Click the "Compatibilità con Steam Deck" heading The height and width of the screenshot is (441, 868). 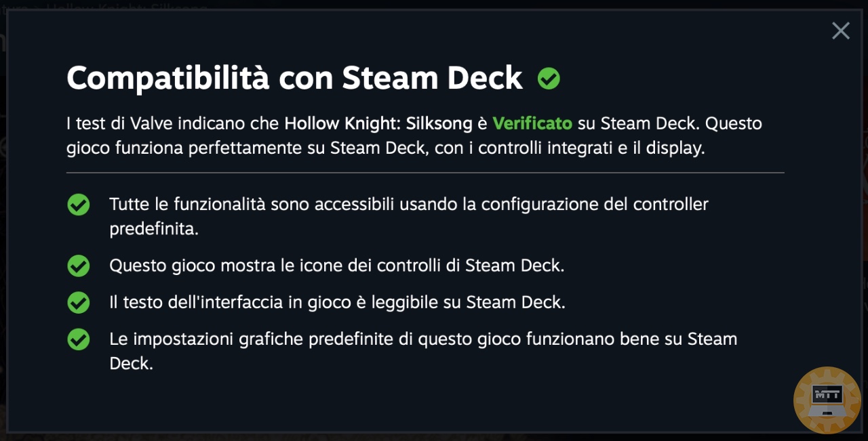coord(295,79)
